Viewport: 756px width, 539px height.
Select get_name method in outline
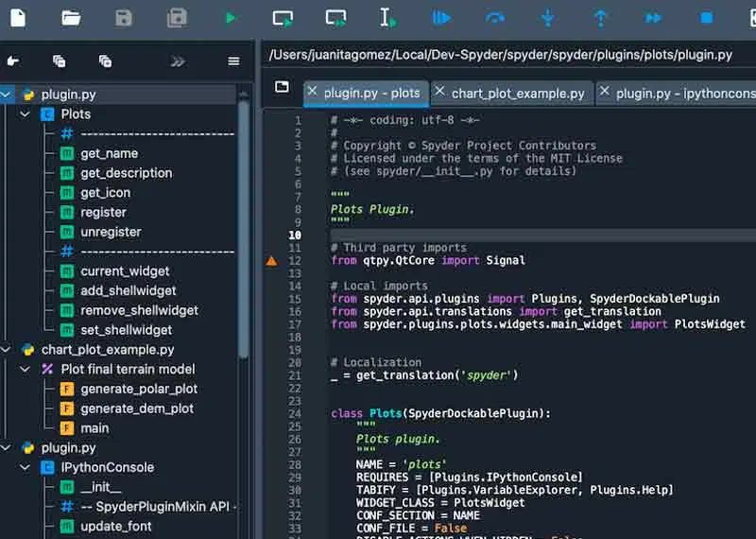(109, 153)
